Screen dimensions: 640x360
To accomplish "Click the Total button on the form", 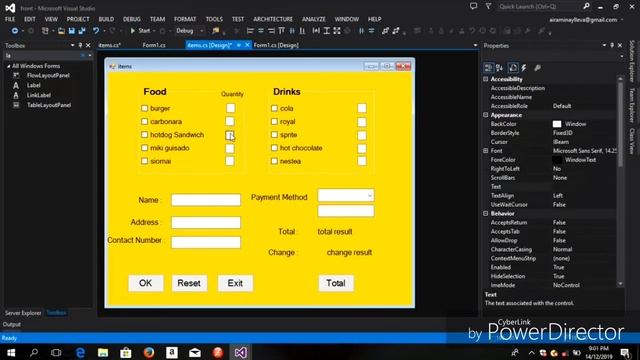I will [336, 283].
